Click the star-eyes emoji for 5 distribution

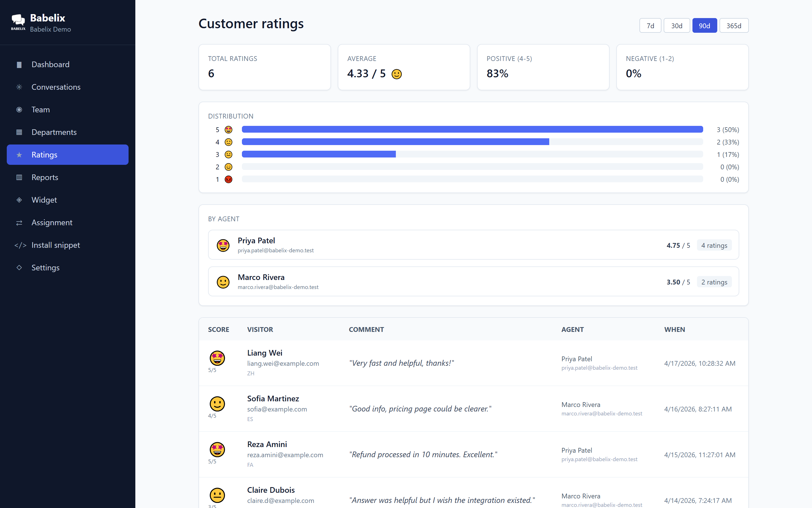228,130
